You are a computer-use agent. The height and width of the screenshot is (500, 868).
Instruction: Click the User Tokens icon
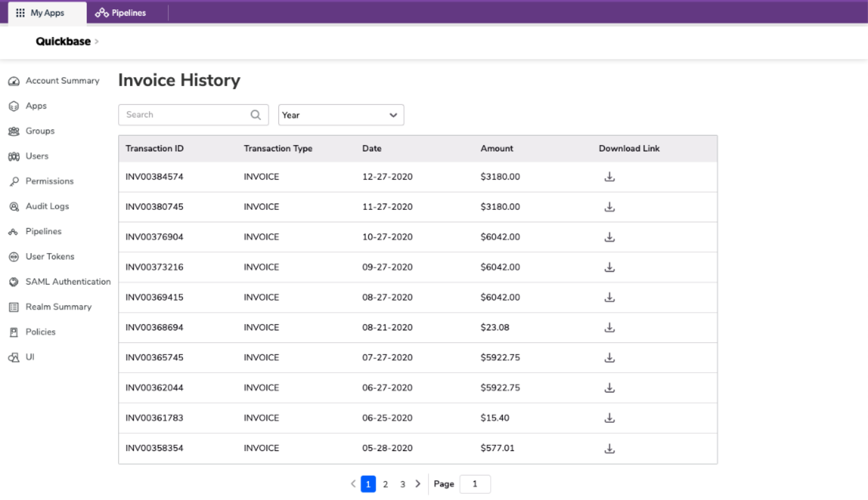pyautogui.click(x=14, y=257)
